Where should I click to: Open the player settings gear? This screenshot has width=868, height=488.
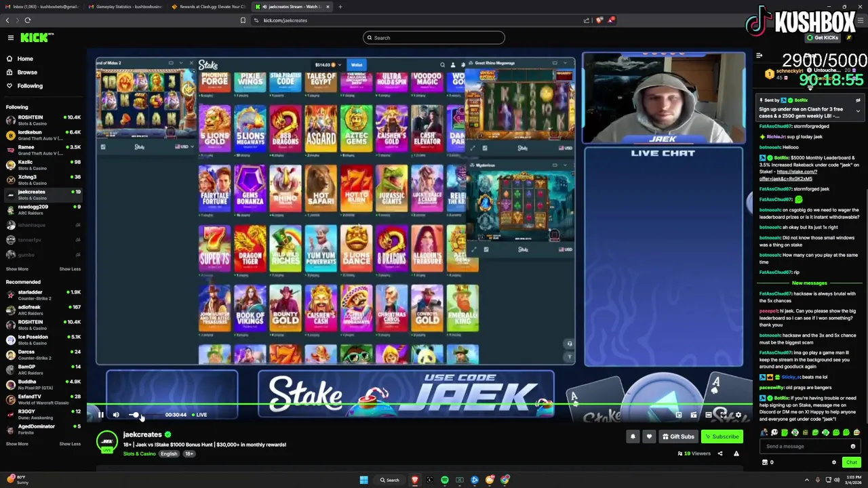pos(738,415)
